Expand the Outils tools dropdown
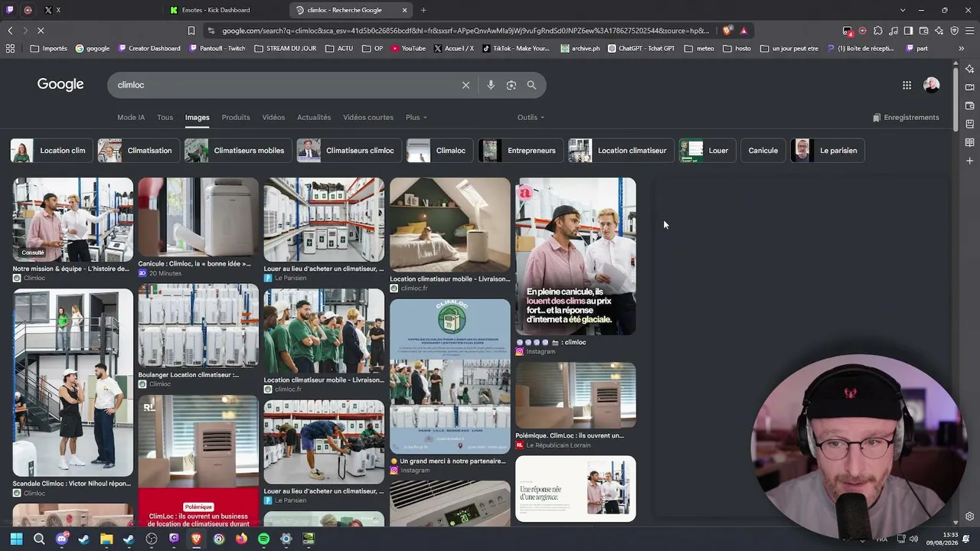 click(x=531, y=117)
